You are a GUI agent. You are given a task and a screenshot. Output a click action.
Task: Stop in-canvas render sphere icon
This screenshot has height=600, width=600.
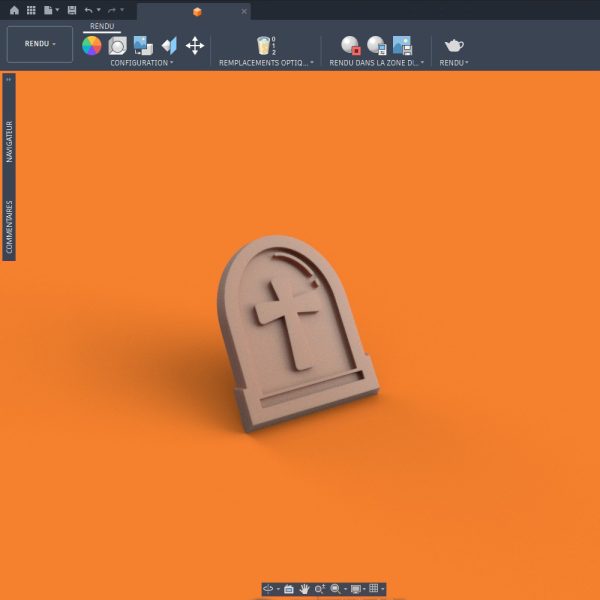point(351,46)
